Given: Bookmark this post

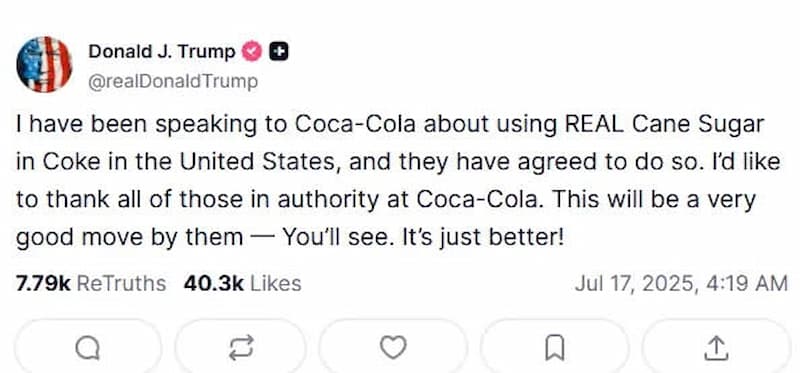Looking at the screenshot, I should 555,347.
